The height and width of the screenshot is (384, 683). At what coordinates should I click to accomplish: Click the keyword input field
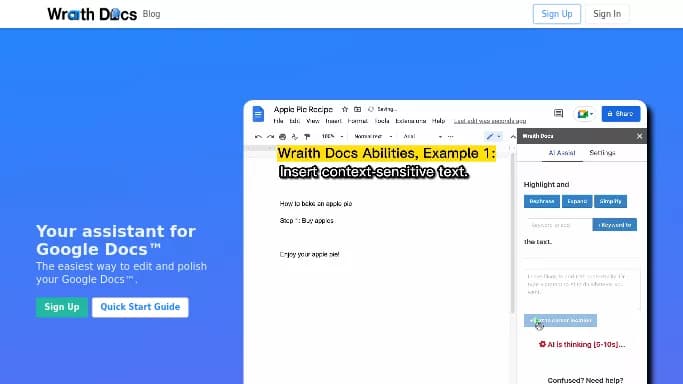pyautogui.click(x=559, y=225)
